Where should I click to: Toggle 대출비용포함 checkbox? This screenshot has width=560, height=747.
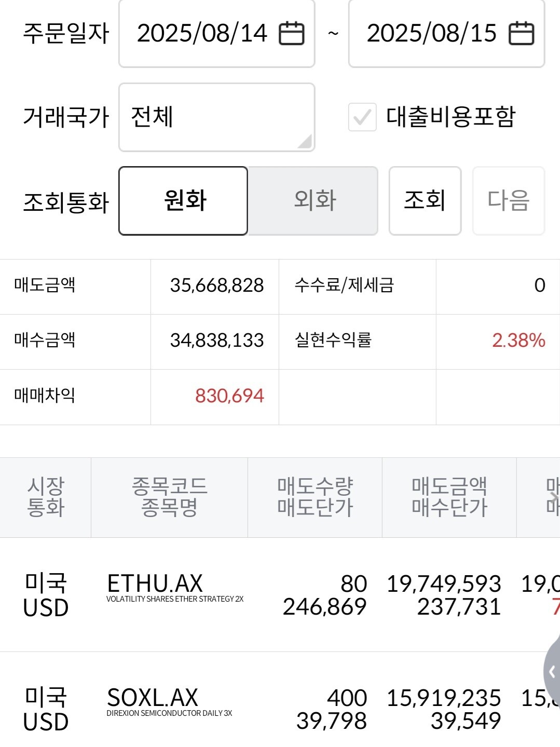362,117
